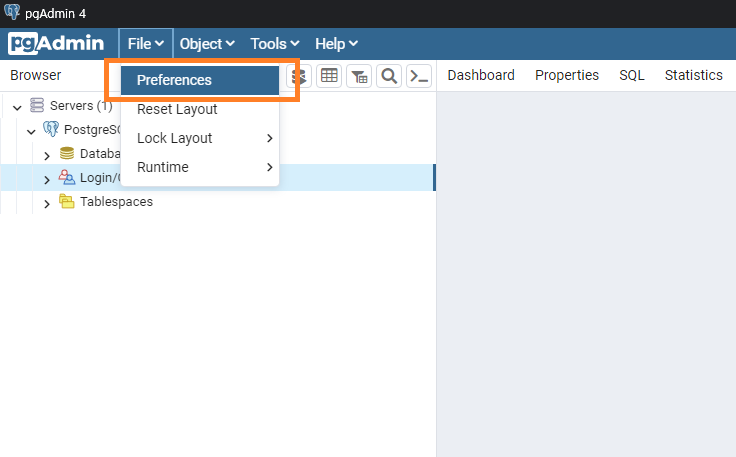This screenshot has height=457, width=736.
Task: Click the pgAdmin 4 title bar icon
Action: (12, 12)
